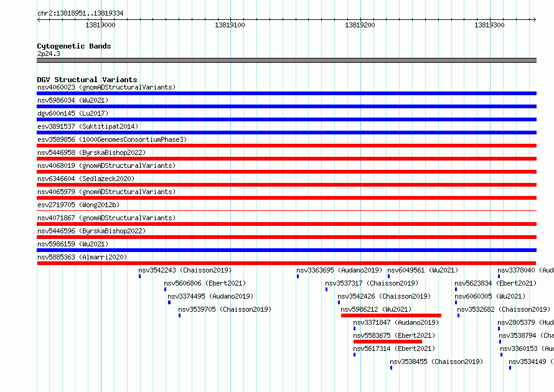Viewport: 554px width, 392px height.
Task: Open nsv3532682 (Chaisson2019) variant
Action: [x=504, y=309]
